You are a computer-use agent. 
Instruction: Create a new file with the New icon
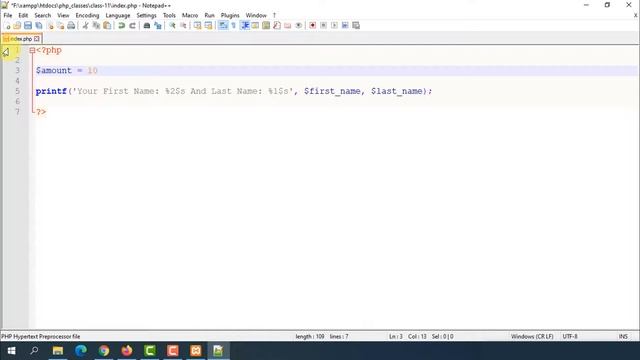pyautogui.click(x=7, y=26)
